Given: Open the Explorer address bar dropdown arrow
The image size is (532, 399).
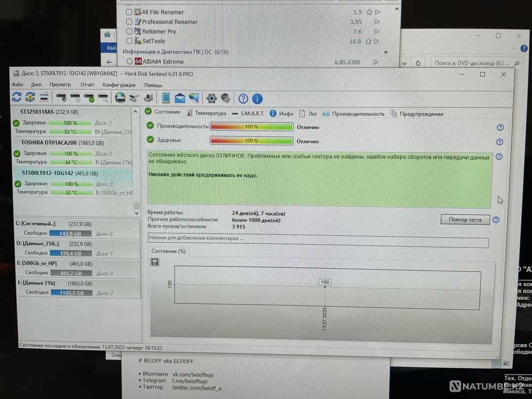Looking at the screenshot, I should [404, 63].
